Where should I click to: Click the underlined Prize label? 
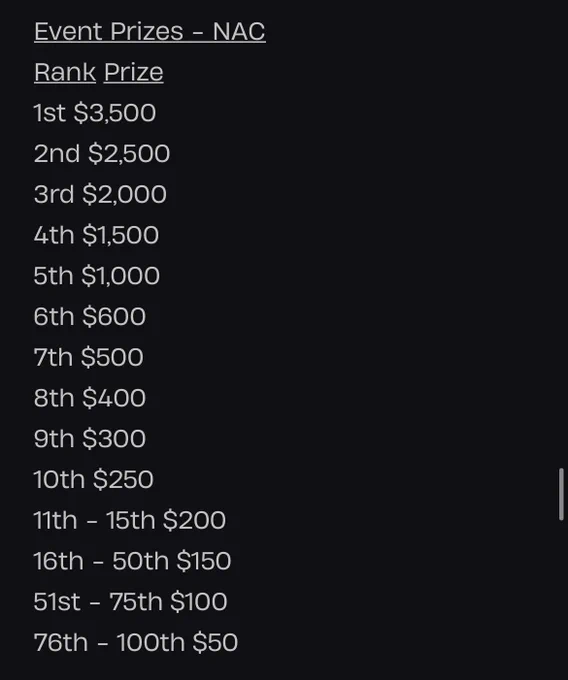point(134,72)
